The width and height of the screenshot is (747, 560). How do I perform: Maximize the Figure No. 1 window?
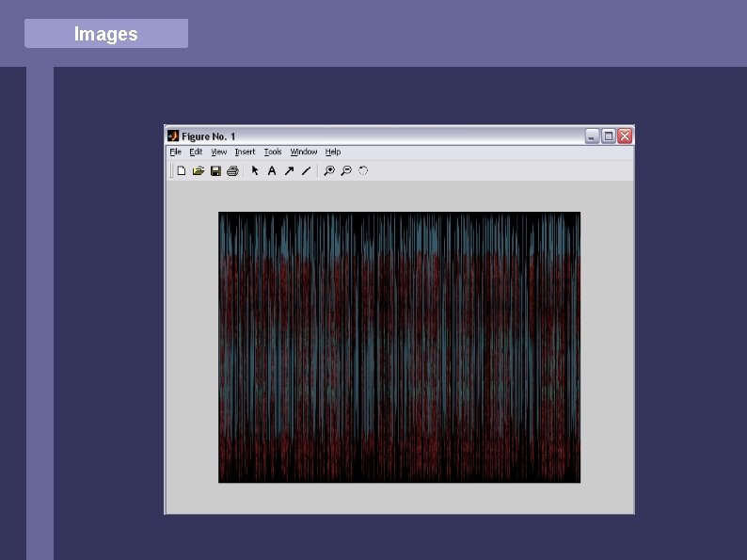click(x=609, y=136)
